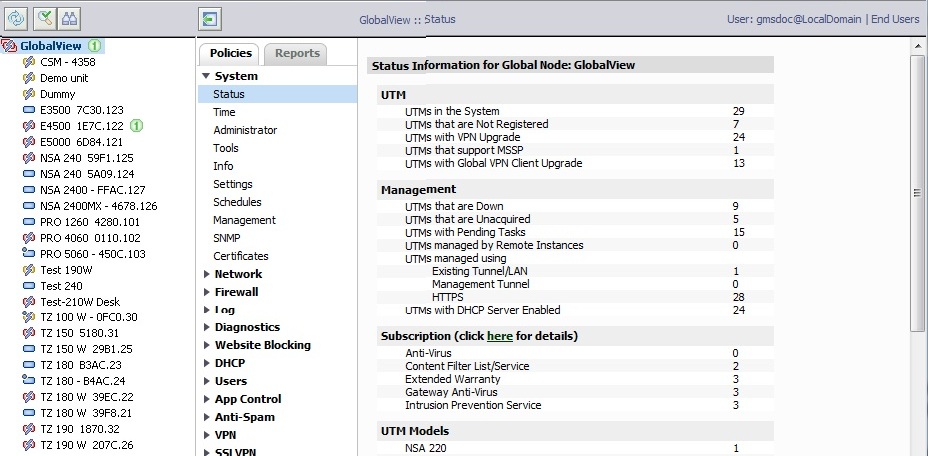Image resolution: width=928 pixels, height=456 pixels.
Task: Click the GlobalView node icon
Action: [x=9, y=46]
